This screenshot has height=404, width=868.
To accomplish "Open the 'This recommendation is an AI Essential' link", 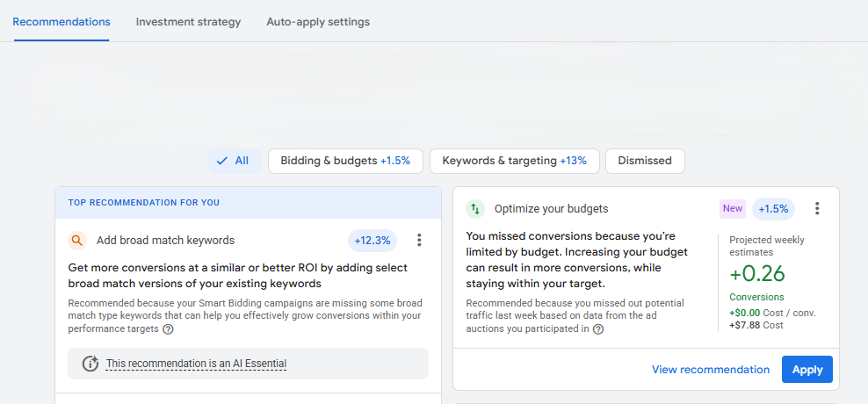I will click(197, 364).
